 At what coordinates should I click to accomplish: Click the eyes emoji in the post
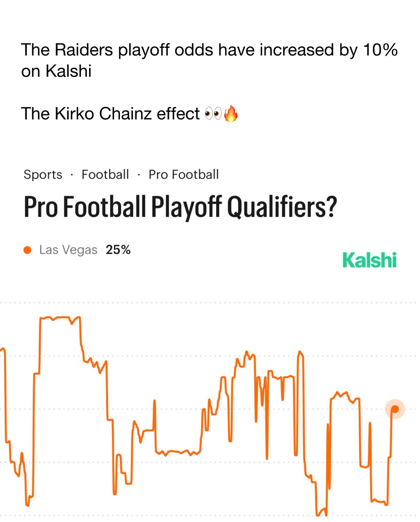click(x=213, y=114)
